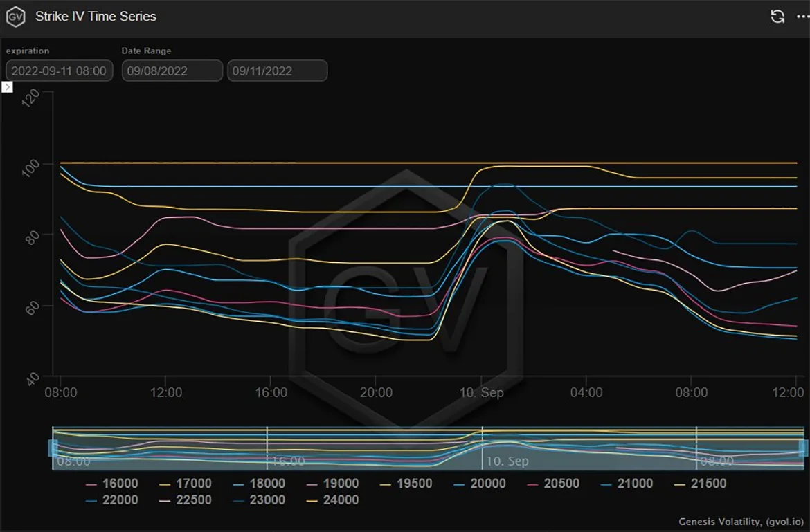
Task: Click the left handle of range navigator
Action: 53,448
